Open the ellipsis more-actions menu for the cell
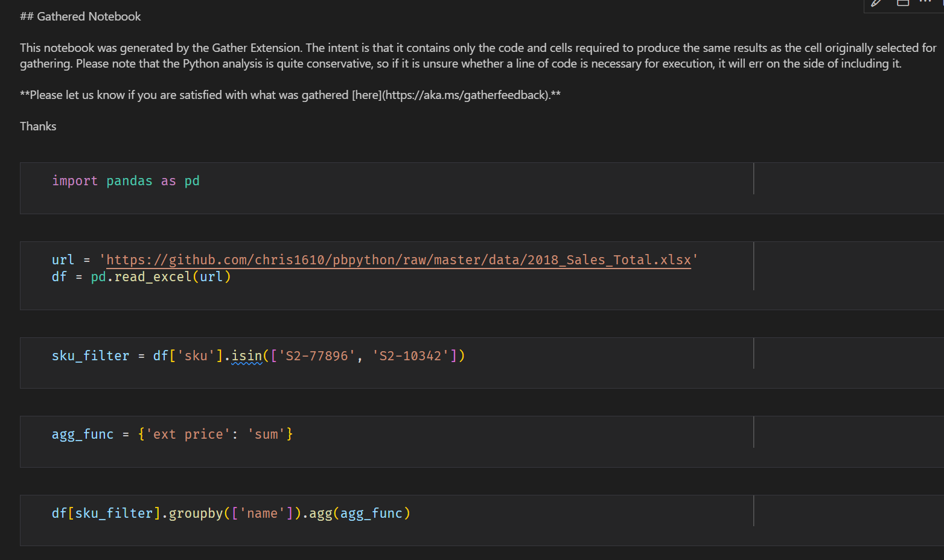 pyautogui.click(x=926, y=3)
